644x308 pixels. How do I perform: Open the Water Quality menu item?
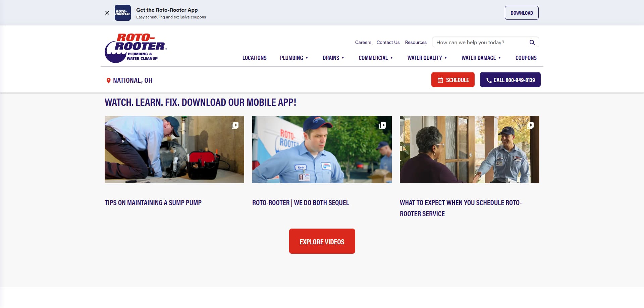coord(425,58)
